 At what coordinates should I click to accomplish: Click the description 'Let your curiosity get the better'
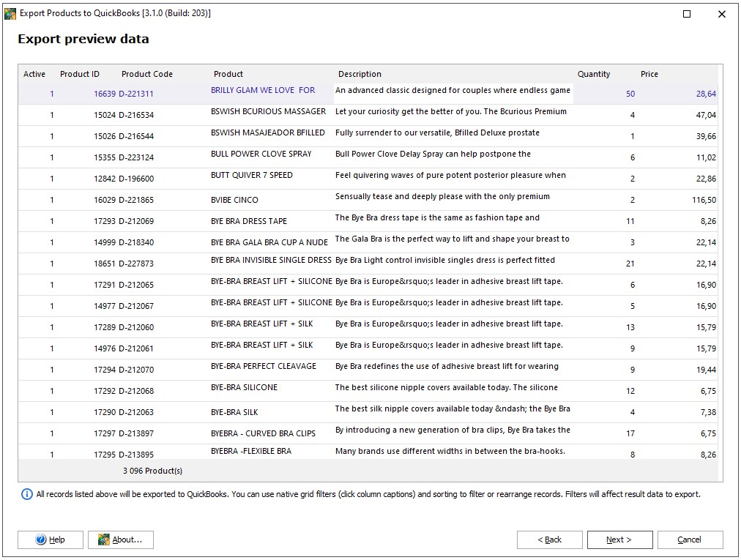pos(451,111)
